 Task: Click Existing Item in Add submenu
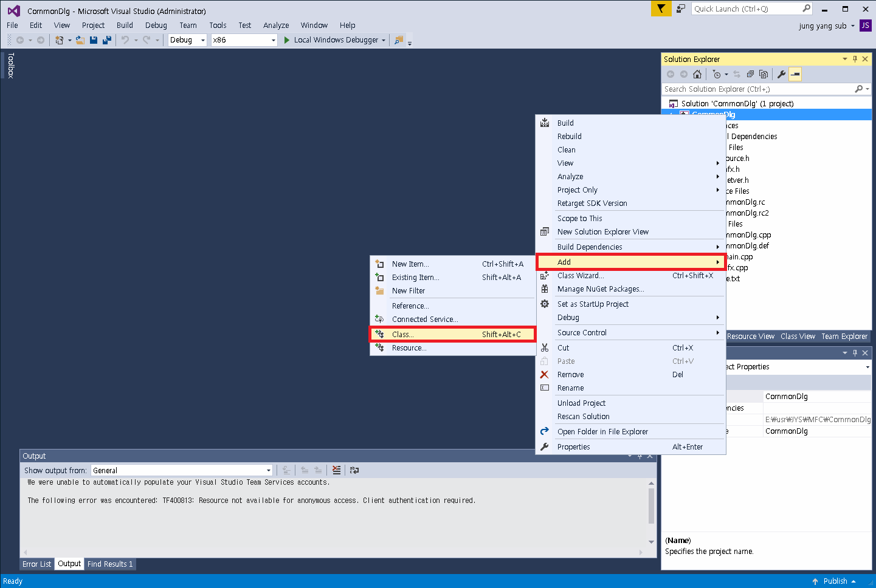[415, 278]
